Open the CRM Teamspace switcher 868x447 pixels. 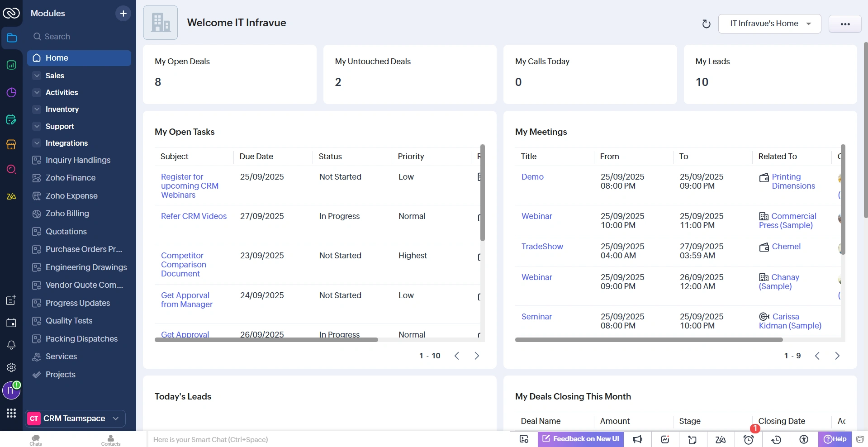click(x=75, y=418)
